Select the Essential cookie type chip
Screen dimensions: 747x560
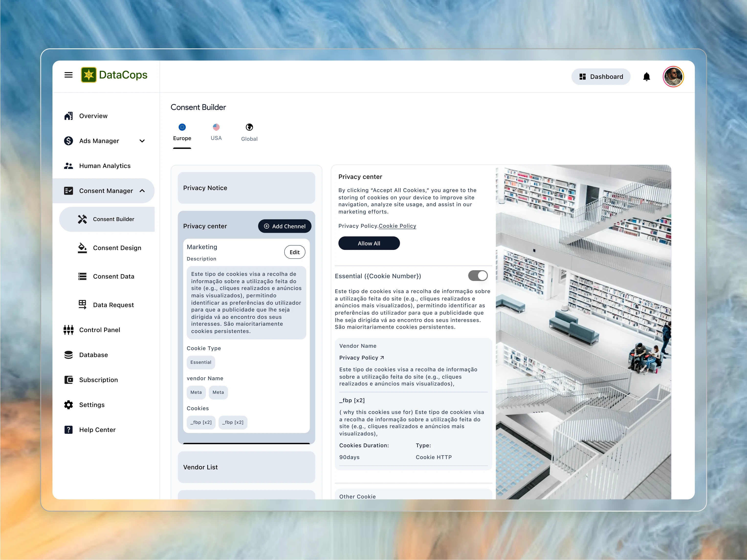pos(201,362)
